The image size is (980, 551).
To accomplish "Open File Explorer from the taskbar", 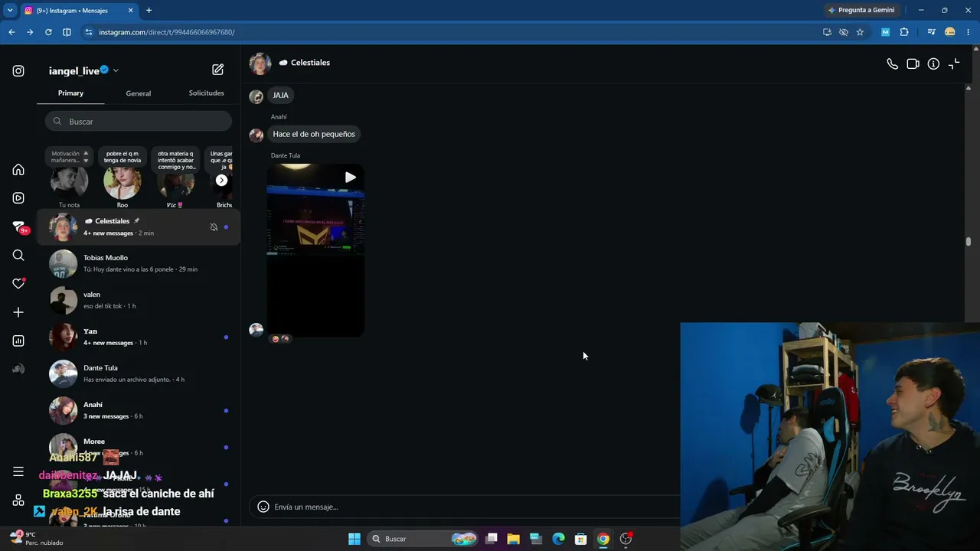I will [514, 539].
